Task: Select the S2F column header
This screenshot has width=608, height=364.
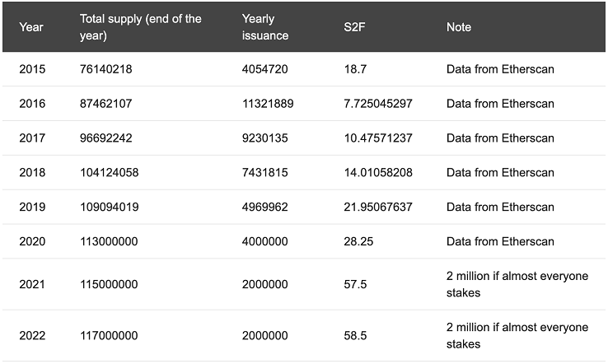Action: (354, 27)
